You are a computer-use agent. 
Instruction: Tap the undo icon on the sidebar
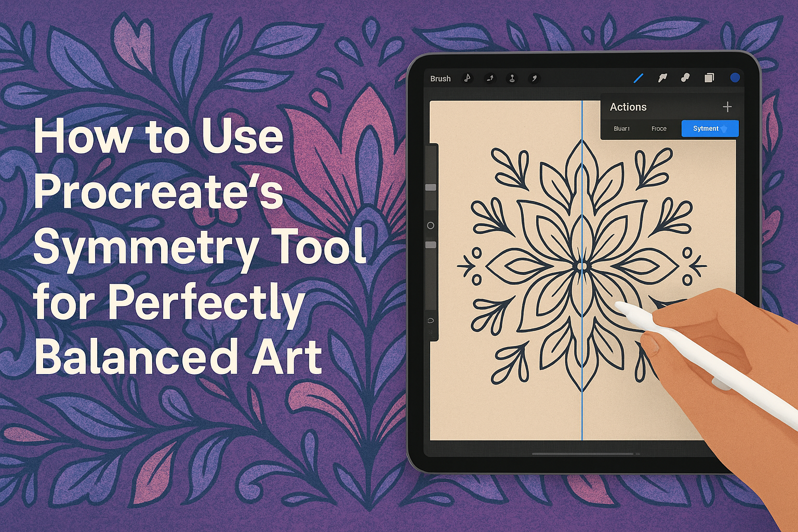(x=430, y=320)
